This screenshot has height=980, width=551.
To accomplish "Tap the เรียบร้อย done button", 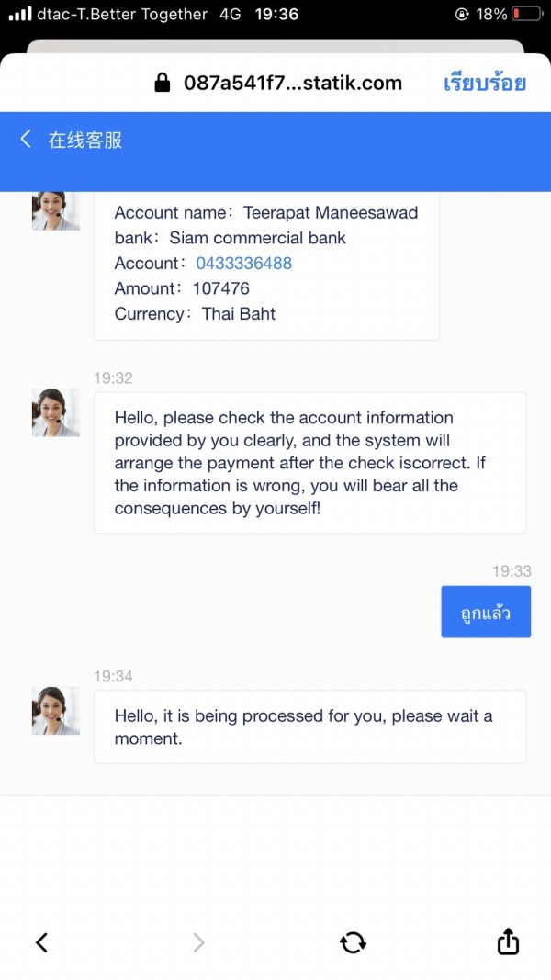I will pyautogui.click(x=485, y=83).
